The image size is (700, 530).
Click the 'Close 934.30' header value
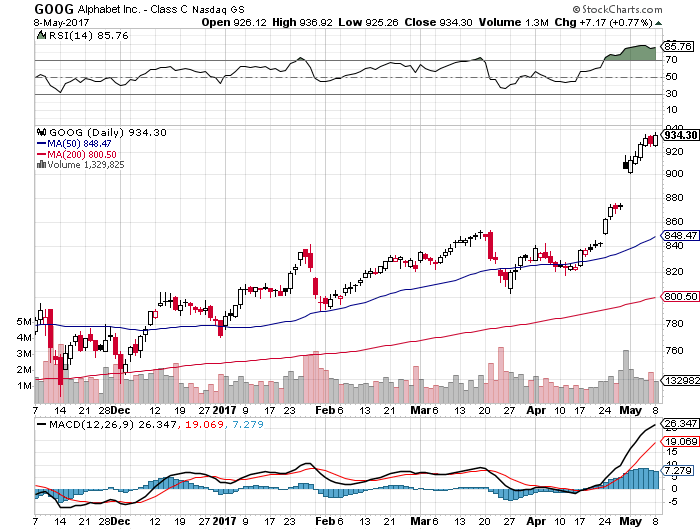click(x=438, y=22)
